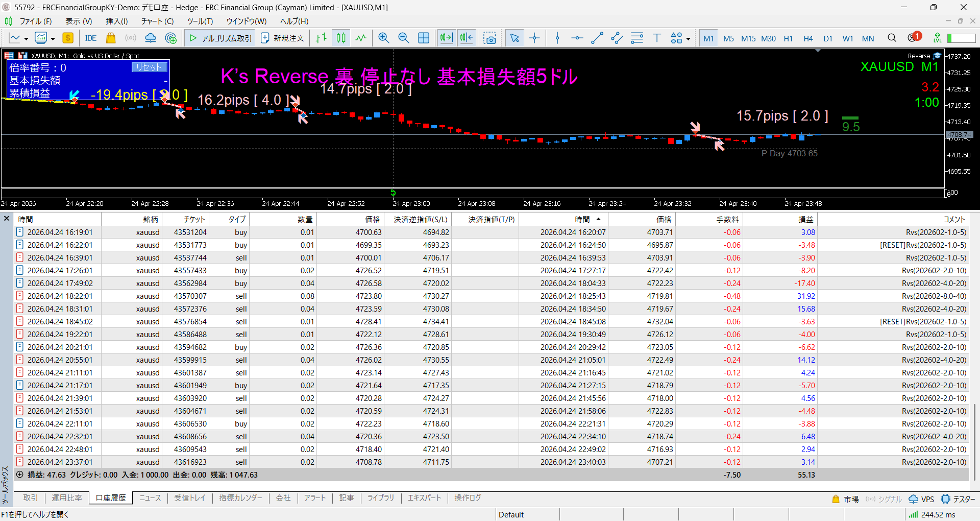Open the MQL5 market shopping bag
The height and width of the screenshot is (521, 980).
point(111,38)
